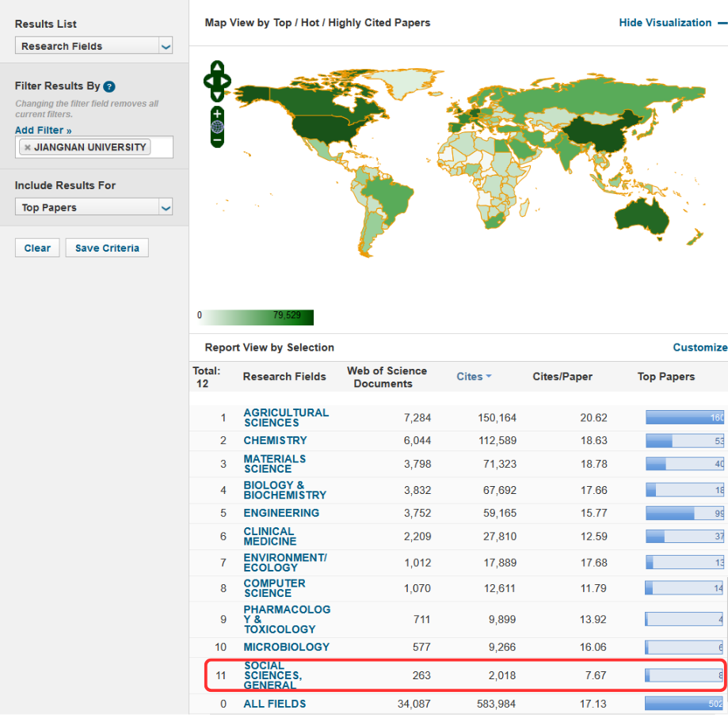This screenshot has height=718, width=728.
Task: Zoom in on the map with plus
Action: [218, 113]
